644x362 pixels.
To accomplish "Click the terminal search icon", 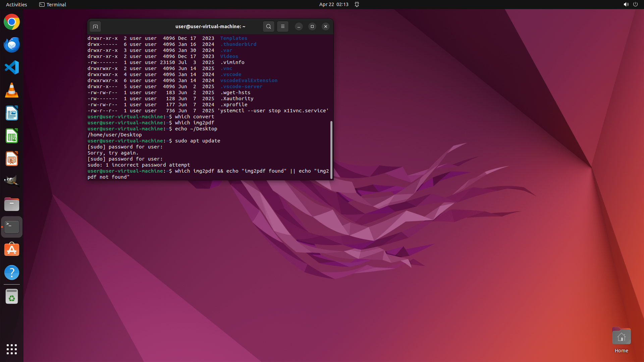I will click(x=268, y=26).
